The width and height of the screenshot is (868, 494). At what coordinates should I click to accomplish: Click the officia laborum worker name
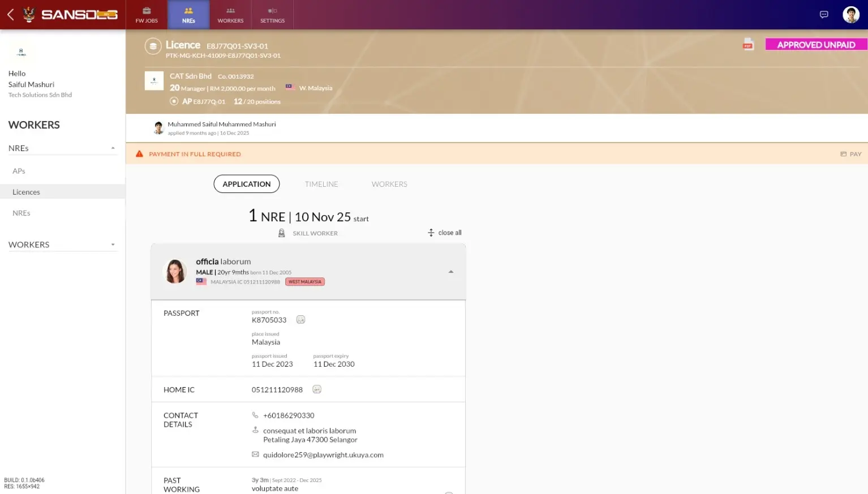point(223,261)
